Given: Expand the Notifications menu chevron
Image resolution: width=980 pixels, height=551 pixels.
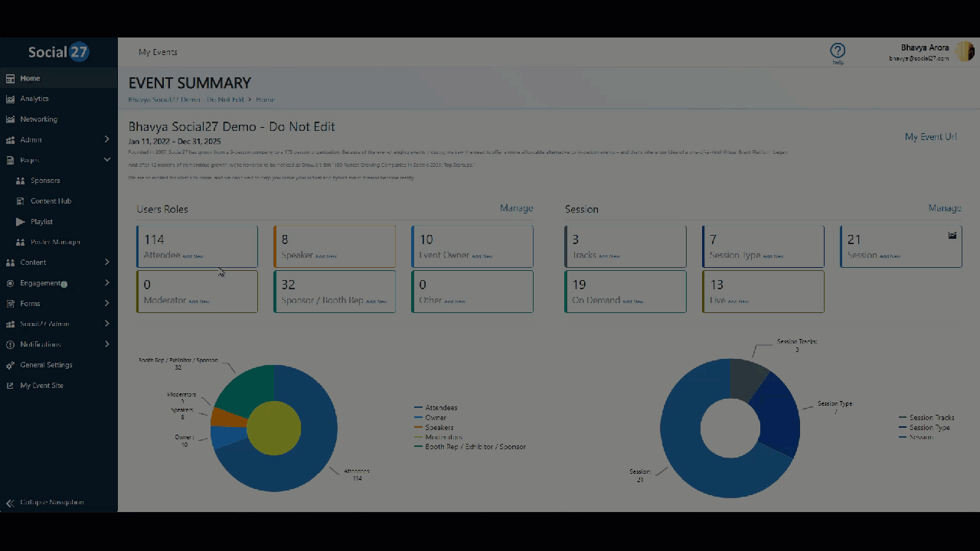Looking at the screenshot, I should (107, 344).
